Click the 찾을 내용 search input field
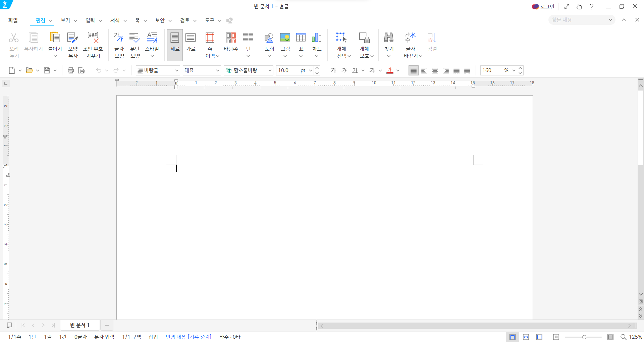 click(579, 20)
